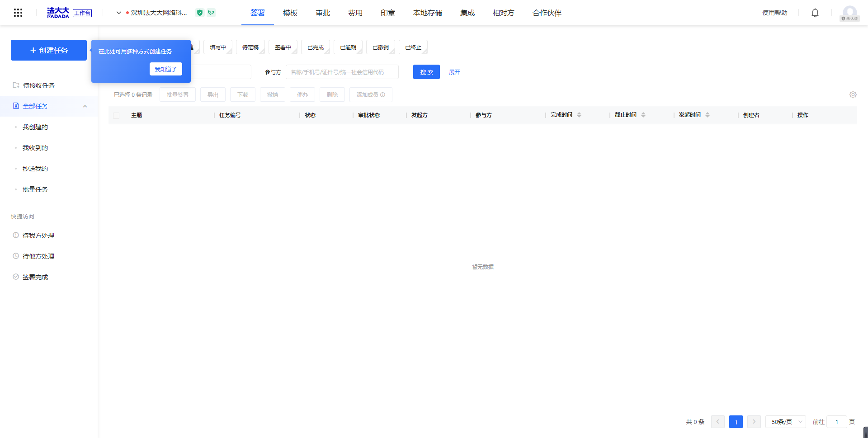Image resolution: width=868 pixels, height=438 pixels.
Task: Open the user avatar profile menu
Action: [x=849, y=13]
